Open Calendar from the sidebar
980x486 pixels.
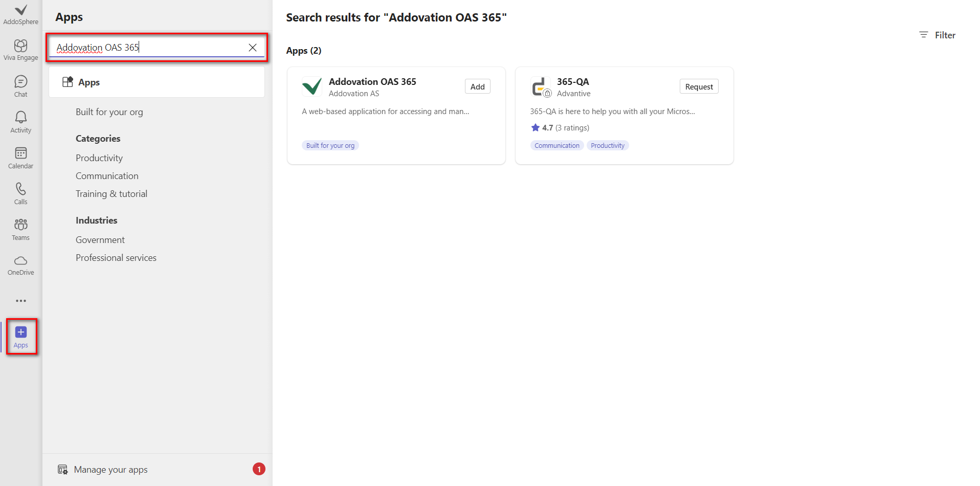tap(20, 158)
